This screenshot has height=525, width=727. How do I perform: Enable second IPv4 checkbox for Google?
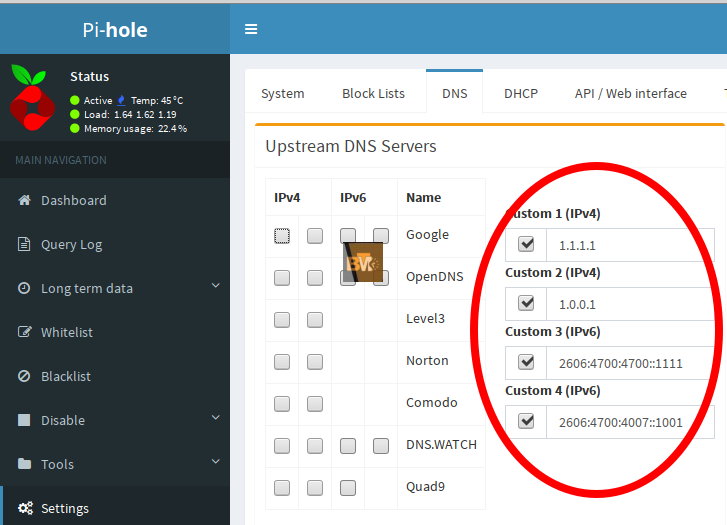point(315,236)
